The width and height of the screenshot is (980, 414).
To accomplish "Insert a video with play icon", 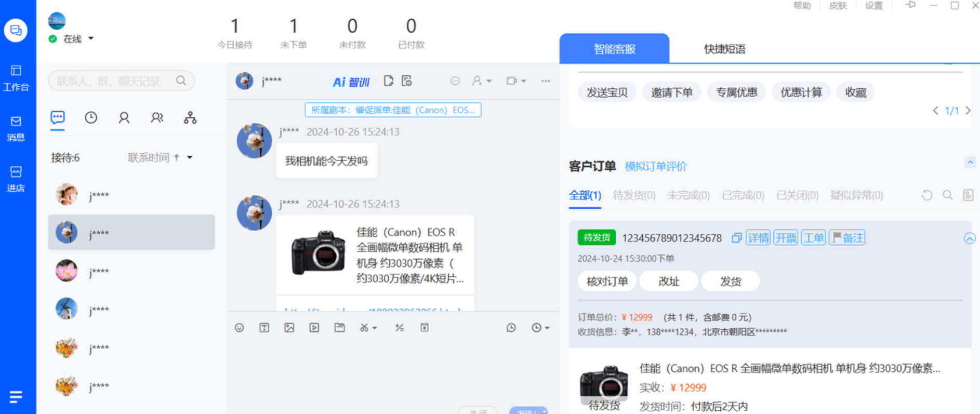I will 314,328.
